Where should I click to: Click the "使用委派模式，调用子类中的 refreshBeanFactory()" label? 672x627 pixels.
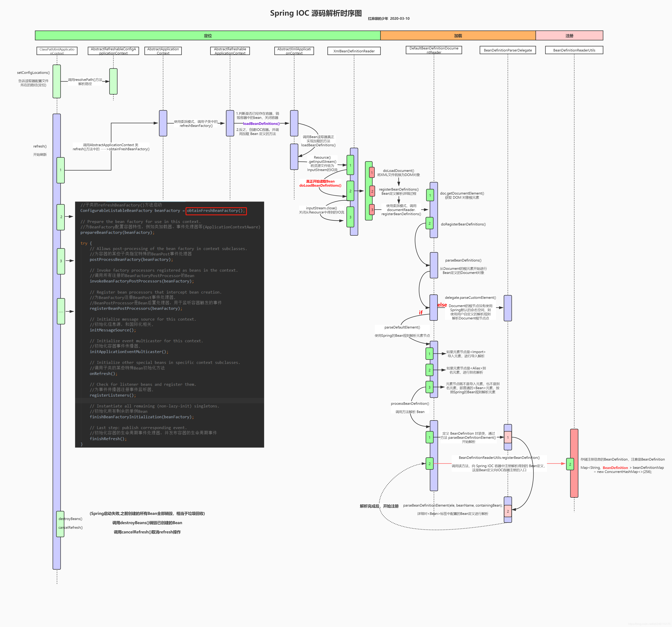point(196,124)
